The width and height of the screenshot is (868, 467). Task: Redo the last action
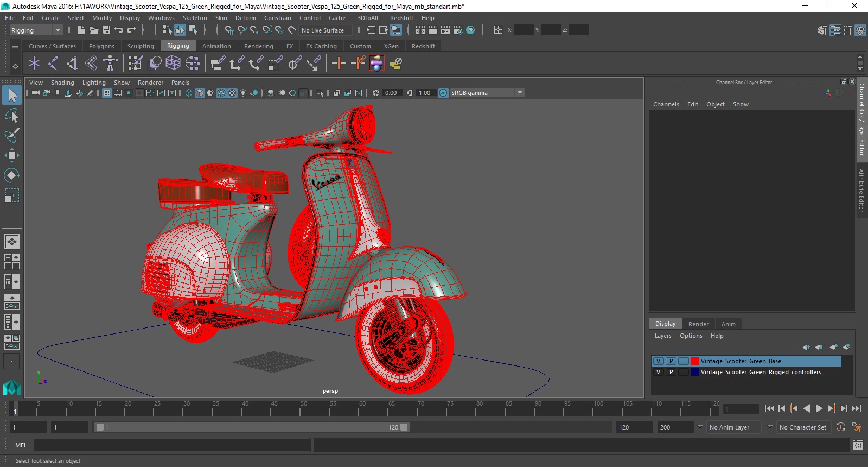(x=131, y=30)
